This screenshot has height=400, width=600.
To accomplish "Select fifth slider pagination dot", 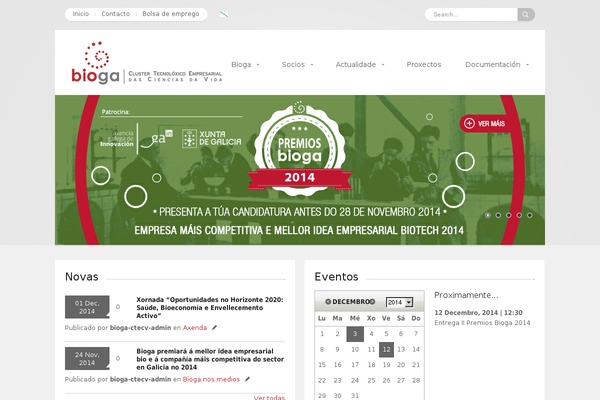I will click(530, 215).
